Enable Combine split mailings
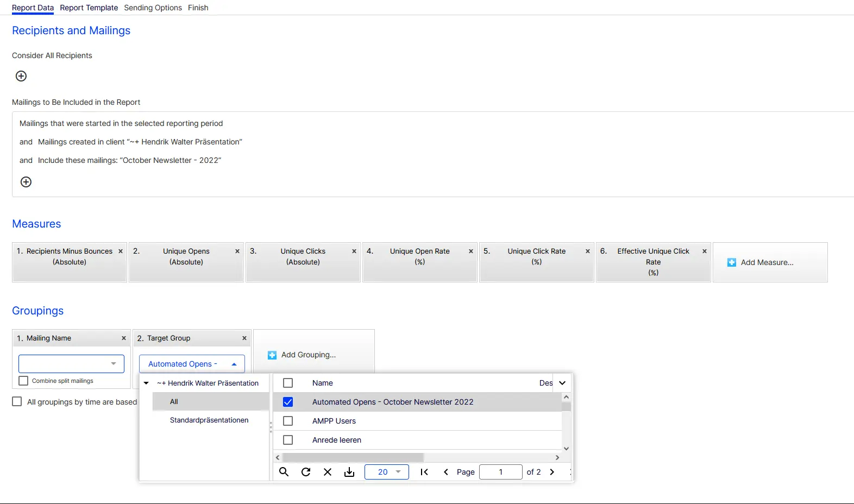 click(x=23, y=381)
